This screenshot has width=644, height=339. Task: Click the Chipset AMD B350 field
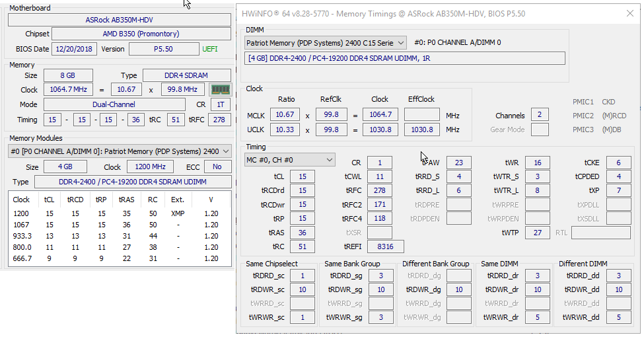click(x=141, y=34)
